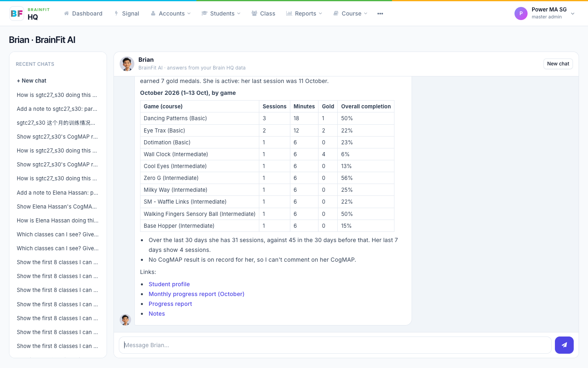Viewport: 588px width, 368px height.
Task: Send the message with paper plane button
Action: [x=564, y=345]
